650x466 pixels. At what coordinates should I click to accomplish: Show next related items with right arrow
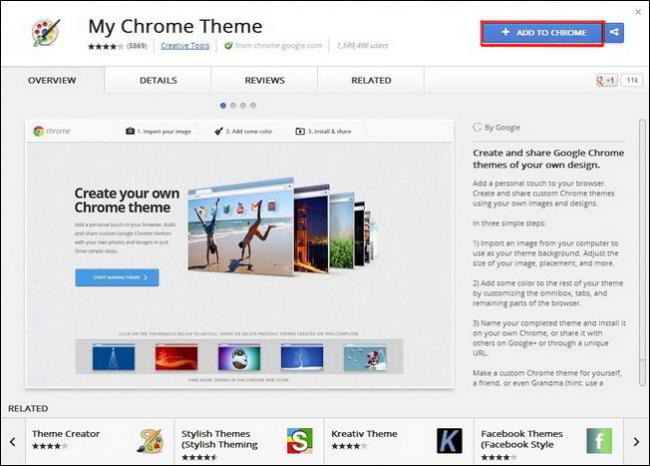tap(636, 442)
